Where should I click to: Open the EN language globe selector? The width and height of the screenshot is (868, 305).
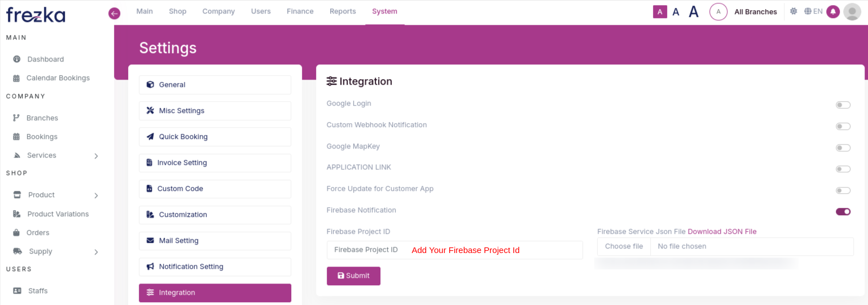pyautogui.click(x=813, y=11)
